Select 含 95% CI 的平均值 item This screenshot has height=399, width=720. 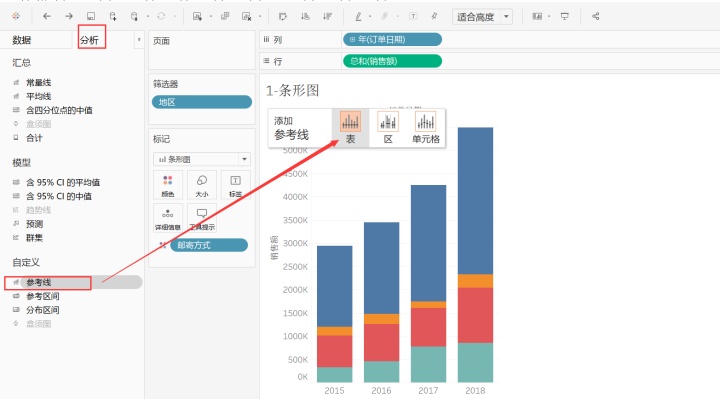point(63,182)
